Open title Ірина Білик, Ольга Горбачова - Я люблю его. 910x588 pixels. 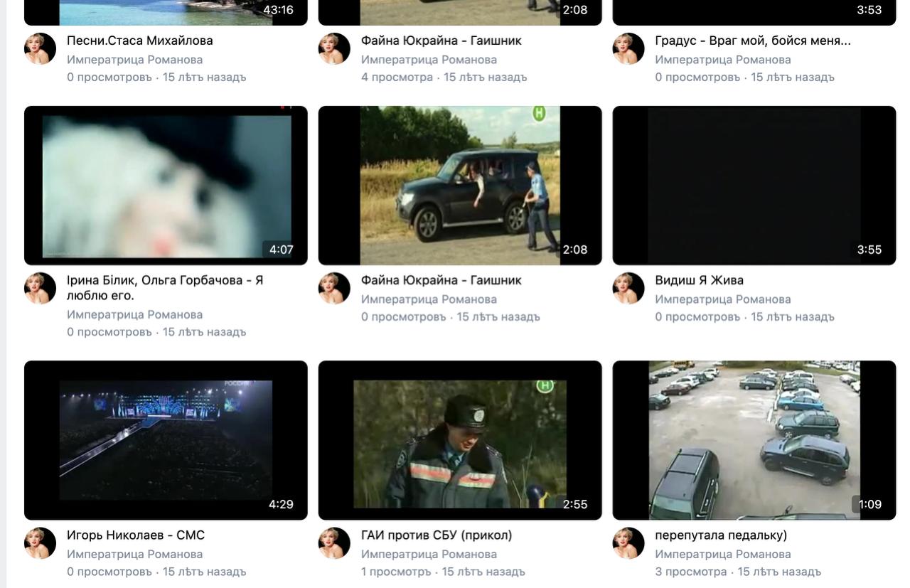pyautogui.click(x=165, y=287)
